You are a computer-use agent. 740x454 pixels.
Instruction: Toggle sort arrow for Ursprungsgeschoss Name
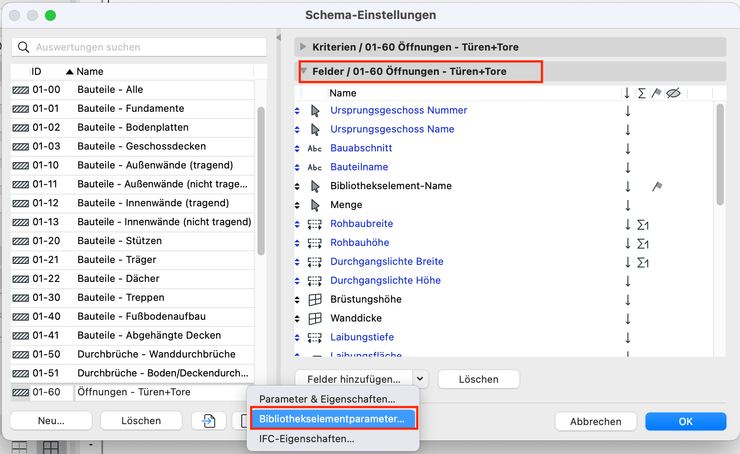(x=628, y=130)
